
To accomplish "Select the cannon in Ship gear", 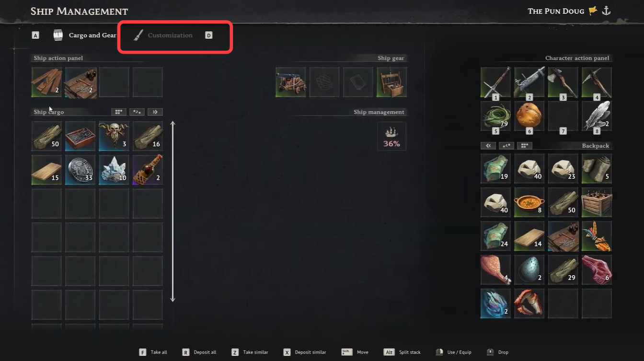I will tap(291, 82).
